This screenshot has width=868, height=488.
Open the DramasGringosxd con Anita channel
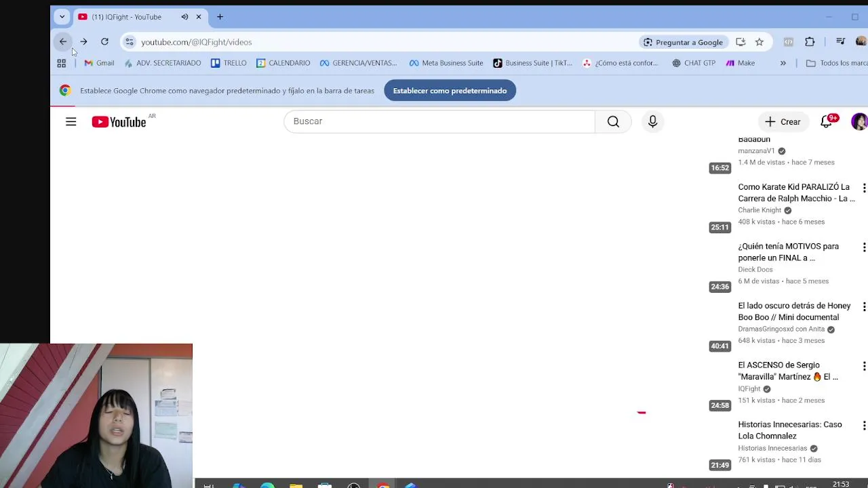(x=781, y=329)
